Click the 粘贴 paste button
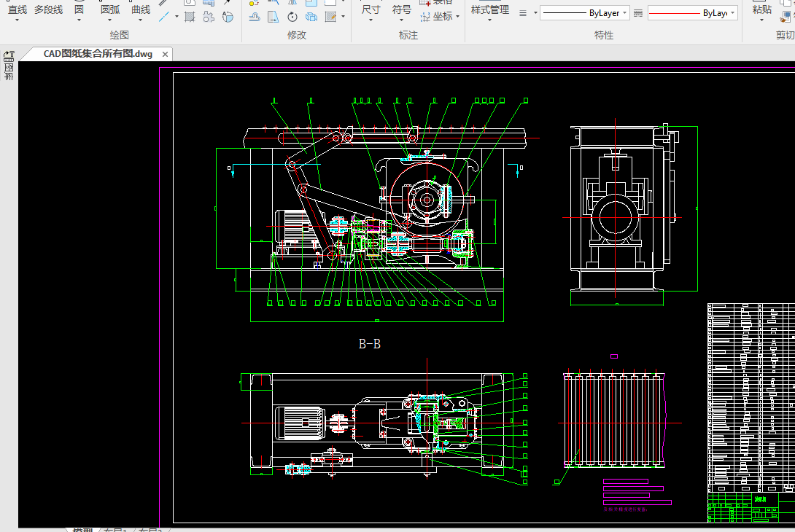Screen dimensions: 795x532 click(x=761, y=9)
